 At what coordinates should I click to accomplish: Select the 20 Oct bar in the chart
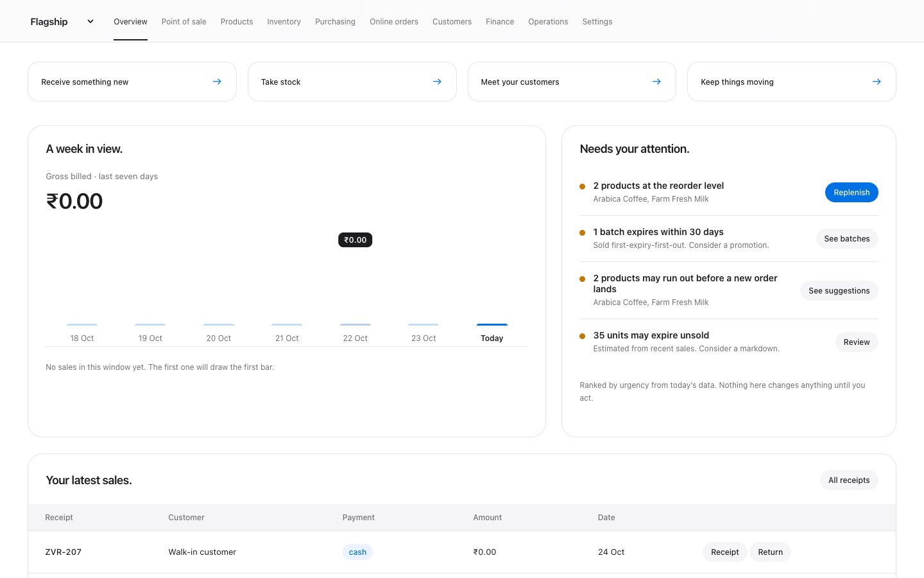tap(219, 325)
